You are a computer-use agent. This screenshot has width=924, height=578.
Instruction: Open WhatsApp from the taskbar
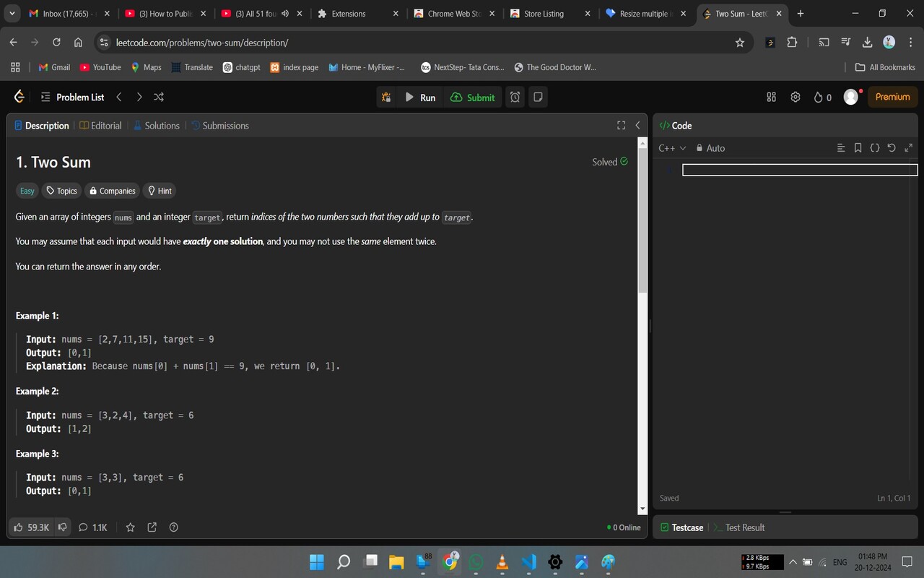[x=475, y=561]
